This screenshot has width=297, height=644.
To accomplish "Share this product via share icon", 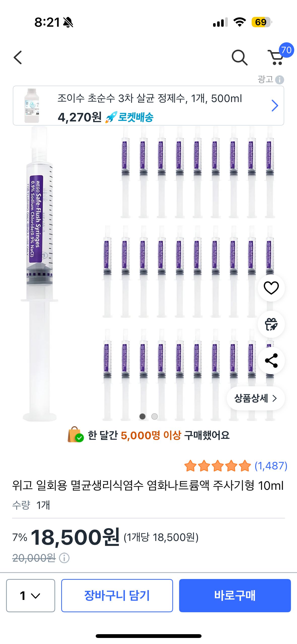I will point(271,361).
